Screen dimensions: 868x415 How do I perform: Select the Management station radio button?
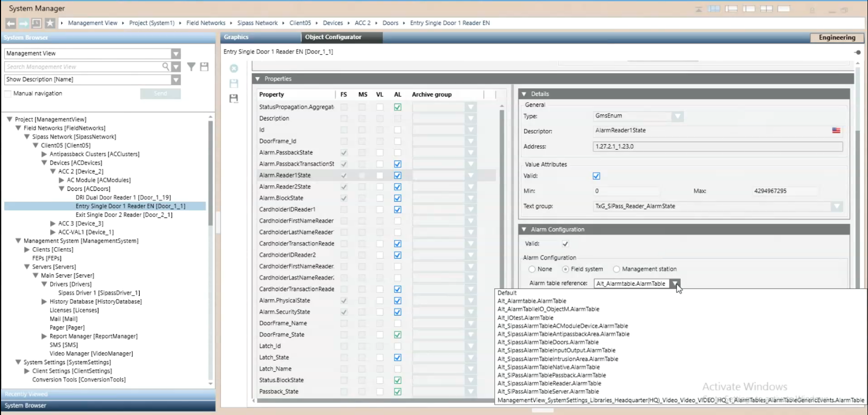coord(616,269)
